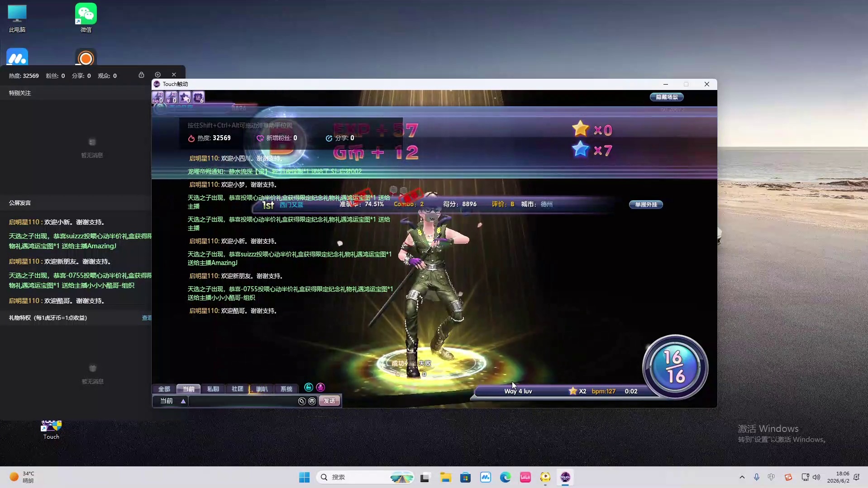This screenshot has width=868, height=488.
Task: Close the stream helper panel
Action: click(x=174, y=75)
